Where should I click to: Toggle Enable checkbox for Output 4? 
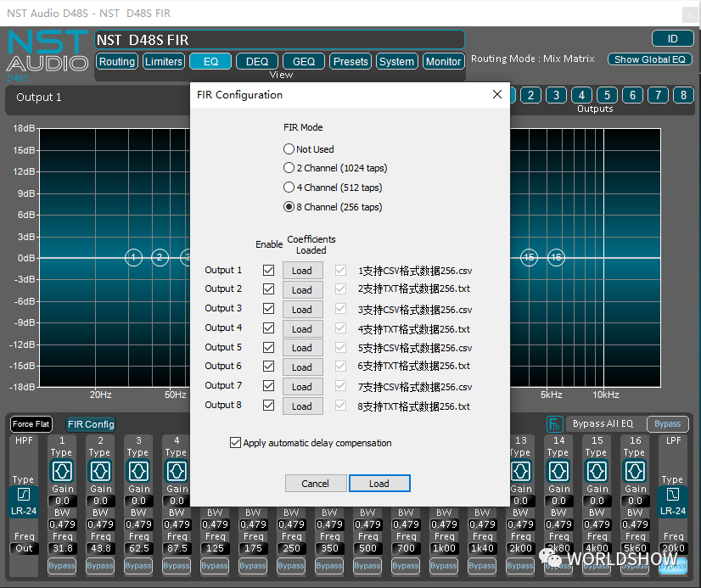[269, 328]
